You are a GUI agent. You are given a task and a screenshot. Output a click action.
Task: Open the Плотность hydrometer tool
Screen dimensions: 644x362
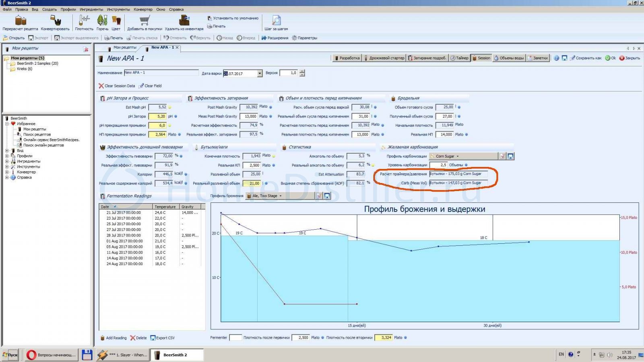click(84, 23)
